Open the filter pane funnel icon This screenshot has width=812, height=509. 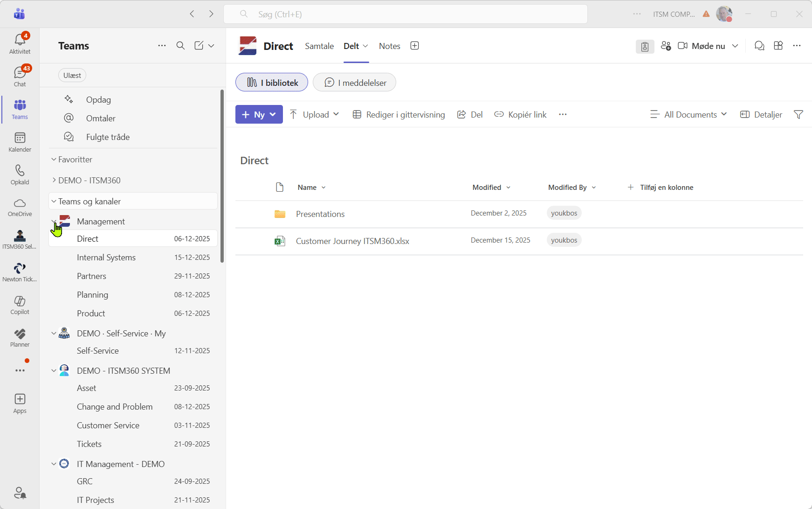[798, 114]
